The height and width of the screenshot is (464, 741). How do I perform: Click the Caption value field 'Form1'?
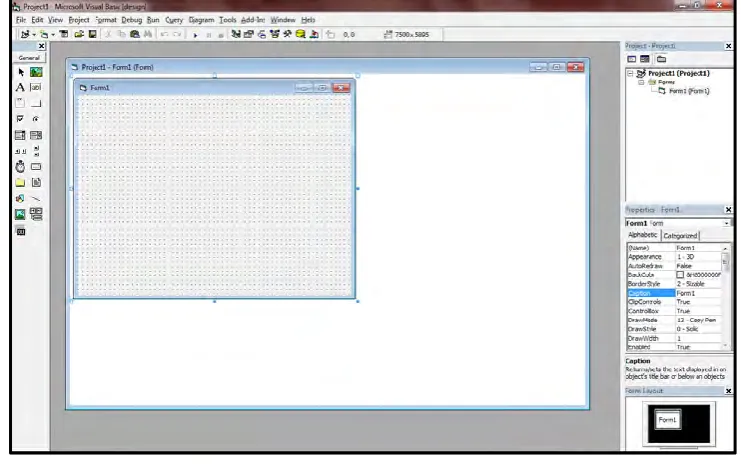(698, 293)
